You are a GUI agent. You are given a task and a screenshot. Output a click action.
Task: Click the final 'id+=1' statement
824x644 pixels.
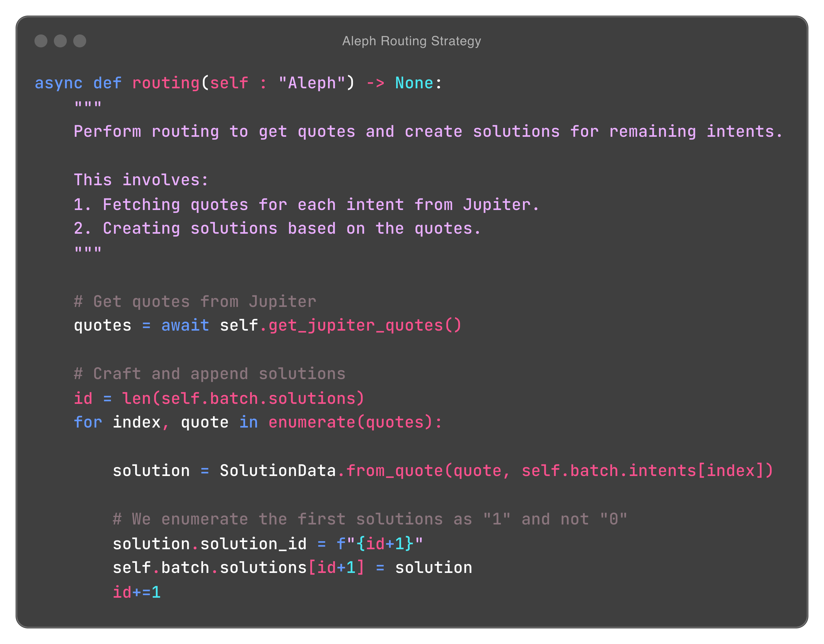(137, 592)
